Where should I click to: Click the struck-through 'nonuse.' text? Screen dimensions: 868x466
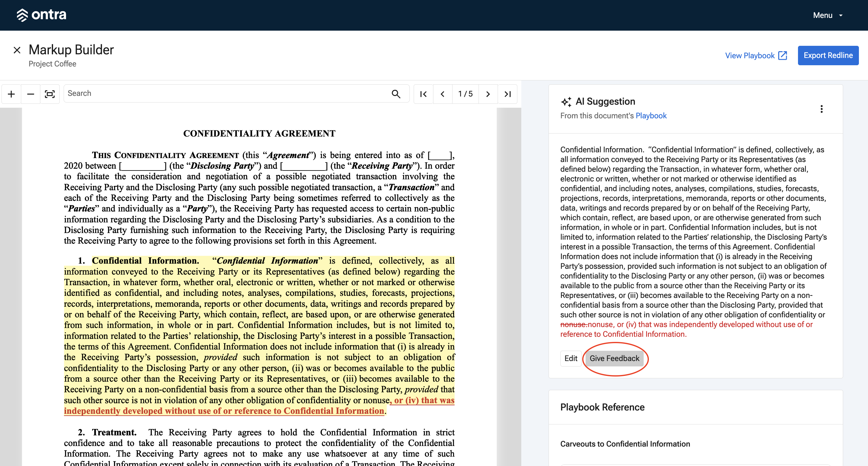click(x=574, y=324)
